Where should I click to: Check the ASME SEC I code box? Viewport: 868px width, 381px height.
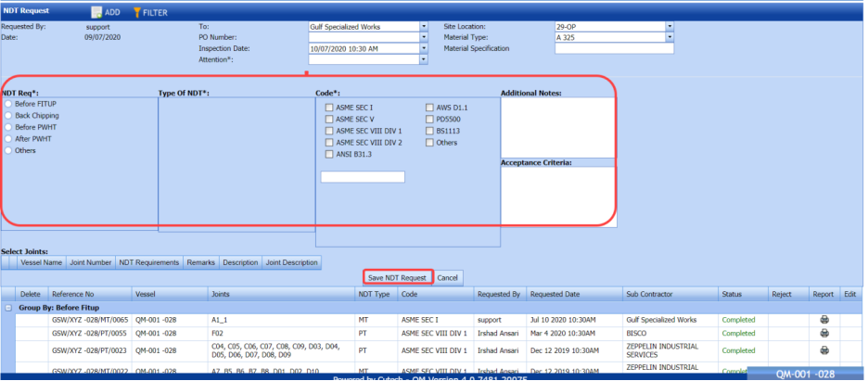pos(328,108)
